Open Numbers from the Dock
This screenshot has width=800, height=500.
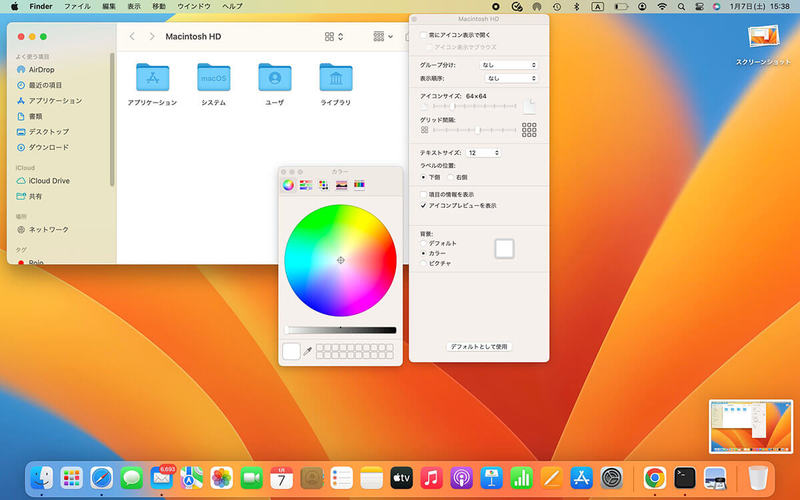[521, 478]
